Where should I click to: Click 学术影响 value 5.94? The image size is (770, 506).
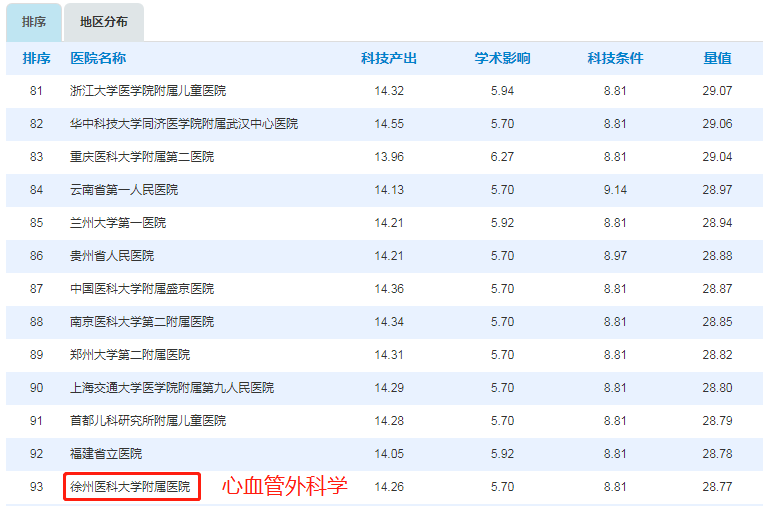tap(502, 91)
